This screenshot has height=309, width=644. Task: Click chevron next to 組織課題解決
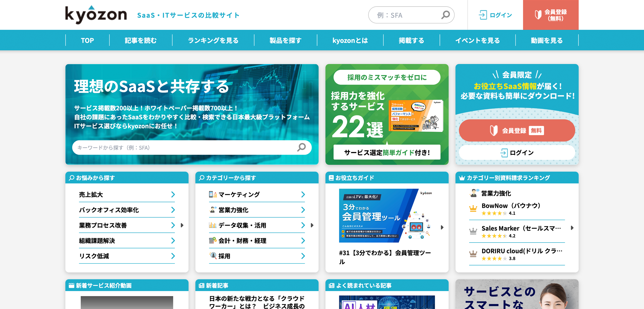click(173, 241)
